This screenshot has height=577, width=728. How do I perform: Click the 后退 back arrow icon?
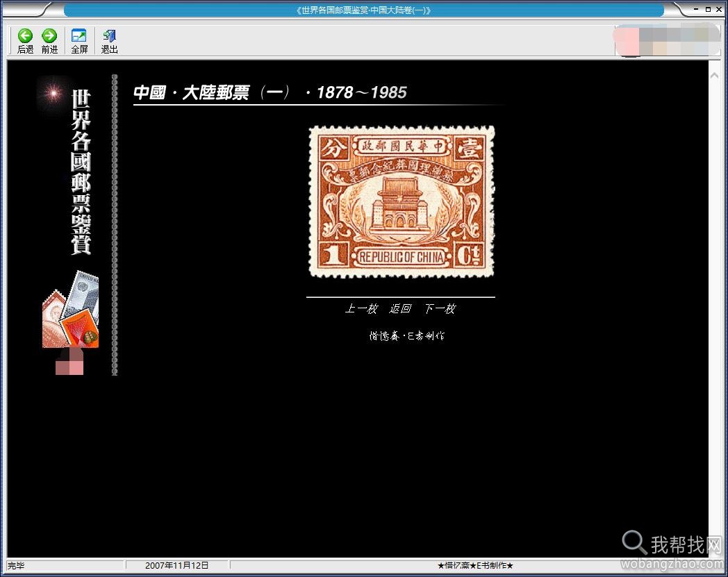click(x=25, y=35)
